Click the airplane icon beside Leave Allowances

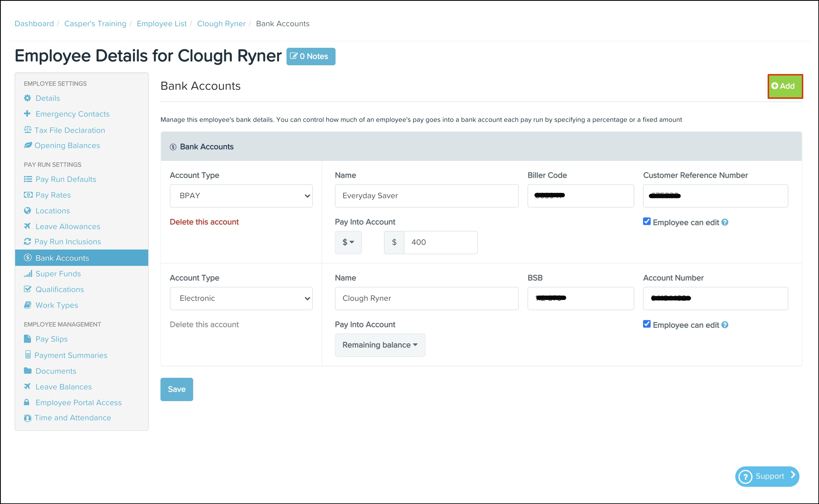pyautogui.click(x=27, y=226)
